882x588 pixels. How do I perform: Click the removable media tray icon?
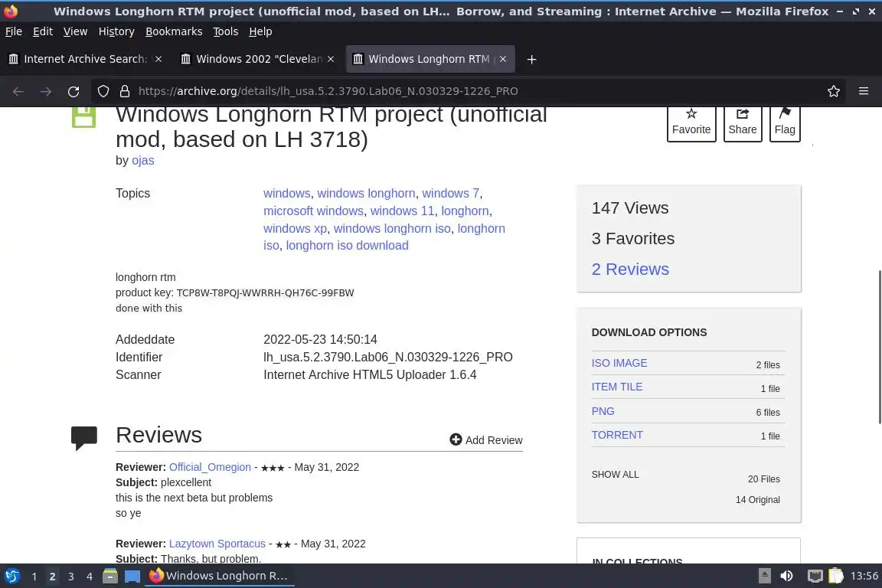point(764,576)
